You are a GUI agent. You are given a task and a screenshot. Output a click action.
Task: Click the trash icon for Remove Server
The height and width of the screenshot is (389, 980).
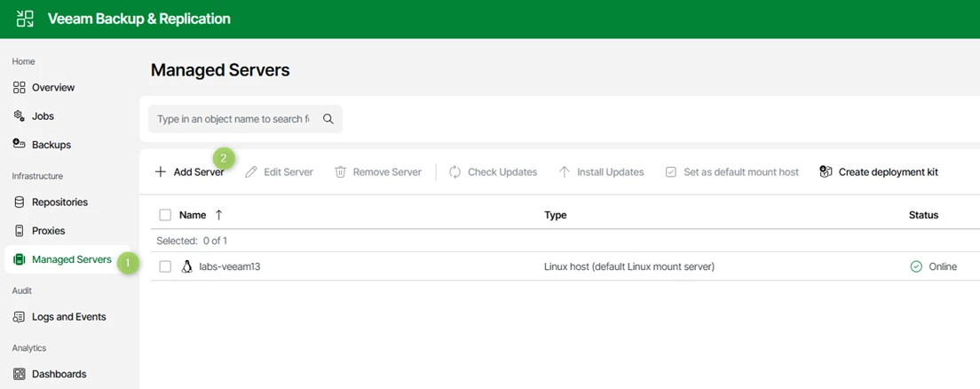pyautogui.click(x=341, y=172)
